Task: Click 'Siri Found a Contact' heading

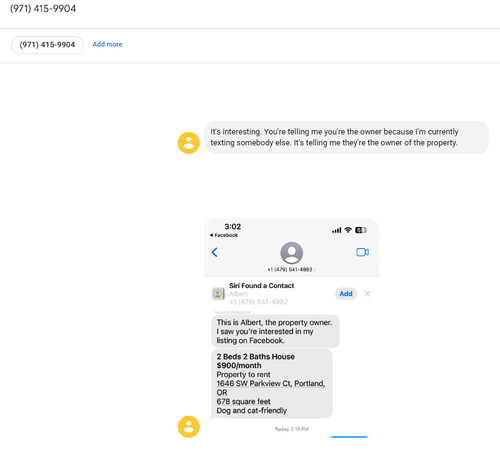Action: pos(262,286)
